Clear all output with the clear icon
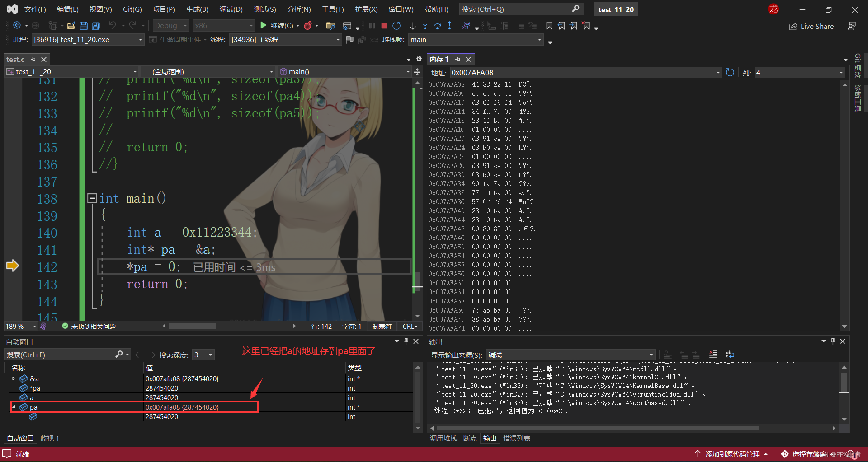The image size is (868, 462). pyautogui.click(x=713, y=355)
